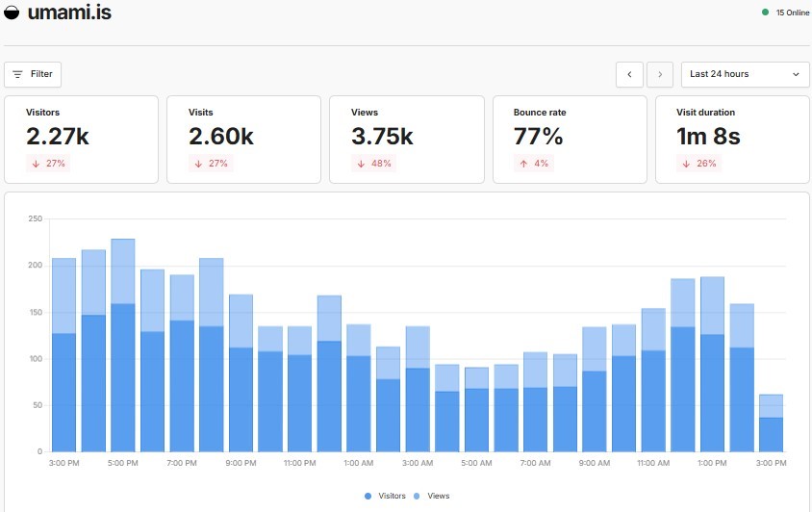This screenshot has height=512, width=812.
Task: Click the tallest bar at 5:00 PM
Action: pyautogui.click(x=123, y=345)
